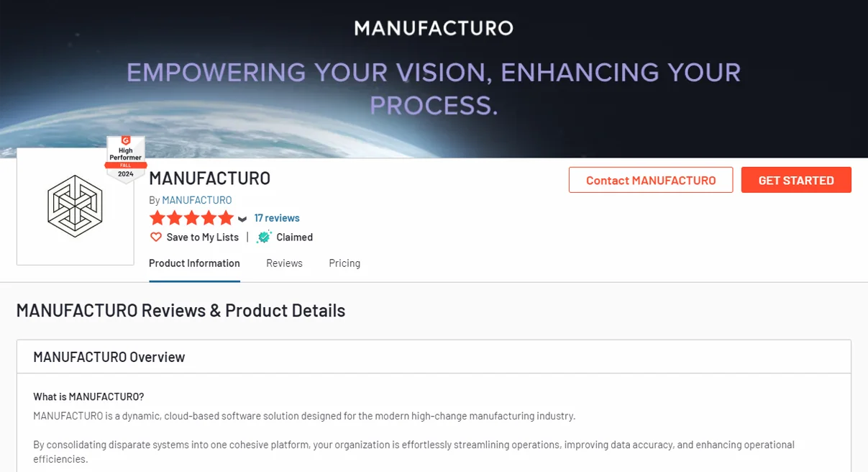Click the teal Claimed verification badge icon
This screenshot has height=472, width=868.
click(x=264, y=237)
